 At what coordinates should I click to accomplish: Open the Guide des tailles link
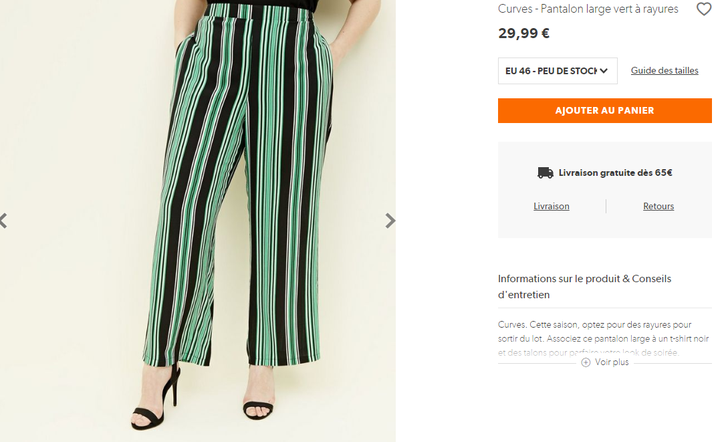click(x=664, y=71)
